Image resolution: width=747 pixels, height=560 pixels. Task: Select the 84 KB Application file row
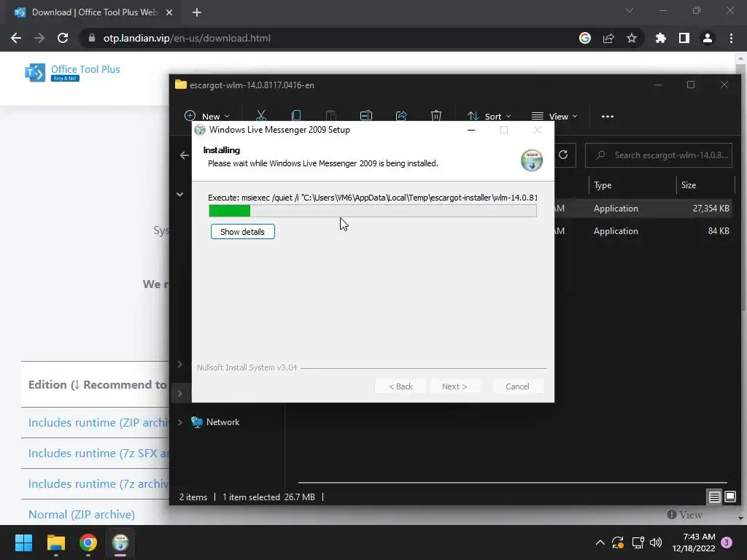coord(645,231)
